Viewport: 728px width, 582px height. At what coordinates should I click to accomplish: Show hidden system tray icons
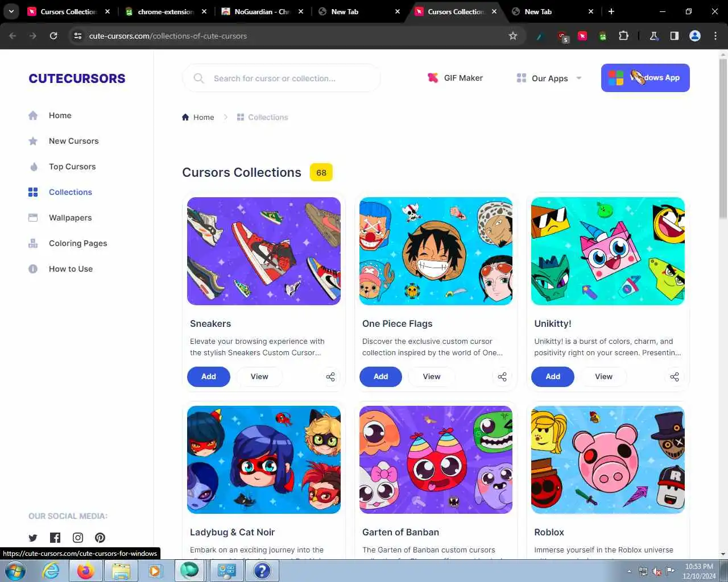(629, 571)
